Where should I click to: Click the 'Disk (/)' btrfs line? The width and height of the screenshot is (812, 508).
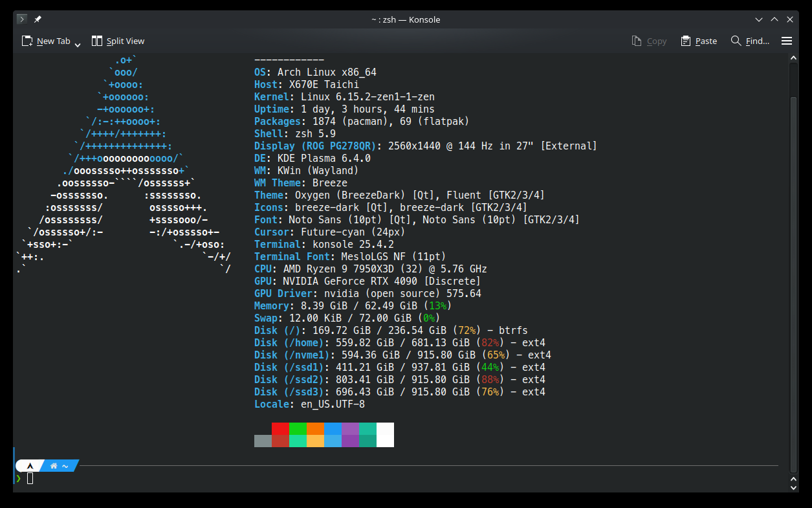(391, 331)
